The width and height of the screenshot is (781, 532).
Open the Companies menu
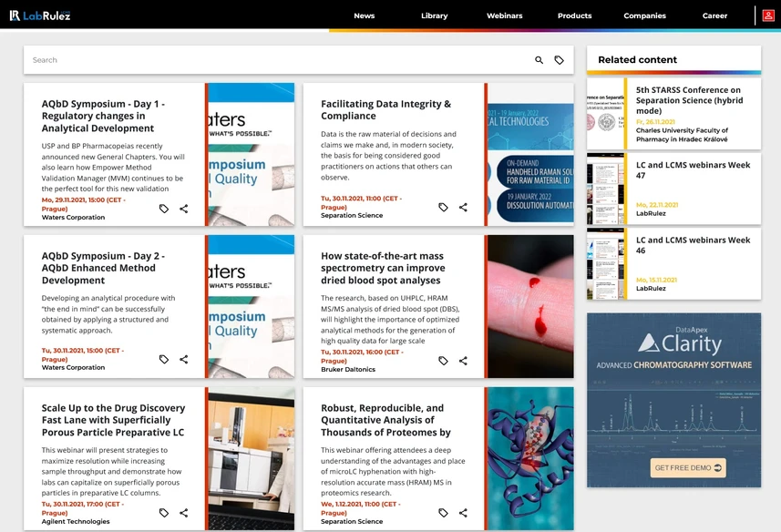(644, 15)
